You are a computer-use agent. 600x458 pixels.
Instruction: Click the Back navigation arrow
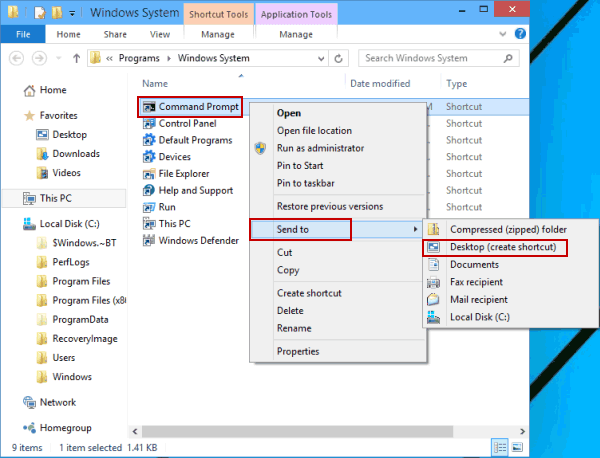[x=16, y=58]
